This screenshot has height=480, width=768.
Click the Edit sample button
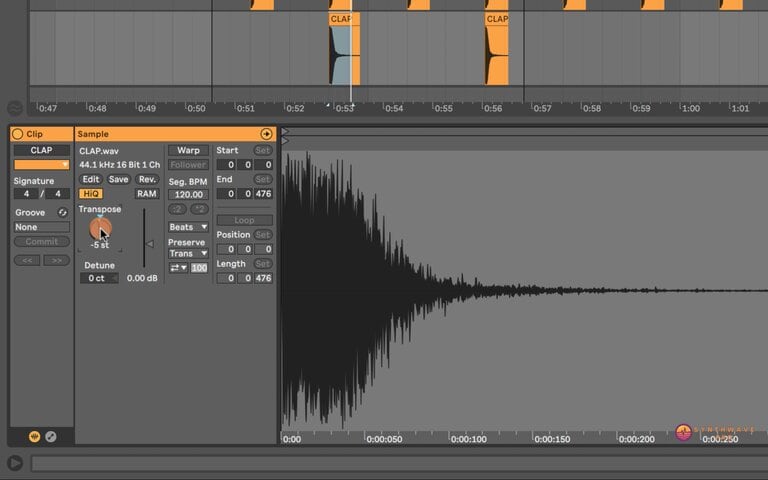(91, 179)
